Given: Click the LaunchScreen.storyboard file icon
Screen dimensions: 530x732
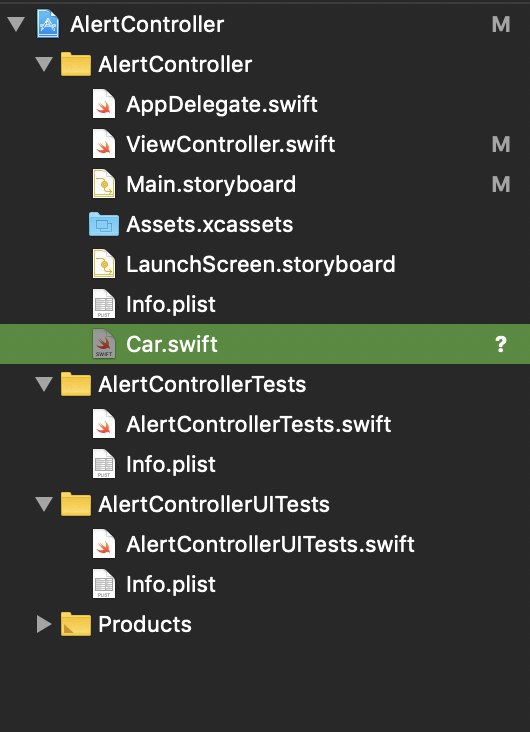Looking at the screenshot, I should 104,264.
